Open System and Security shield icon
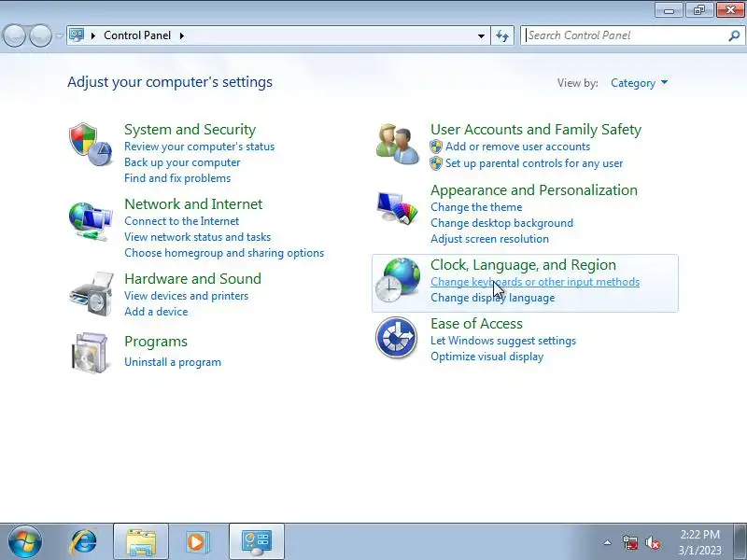This screenshot has height=560, width=747. coord(91,144)
